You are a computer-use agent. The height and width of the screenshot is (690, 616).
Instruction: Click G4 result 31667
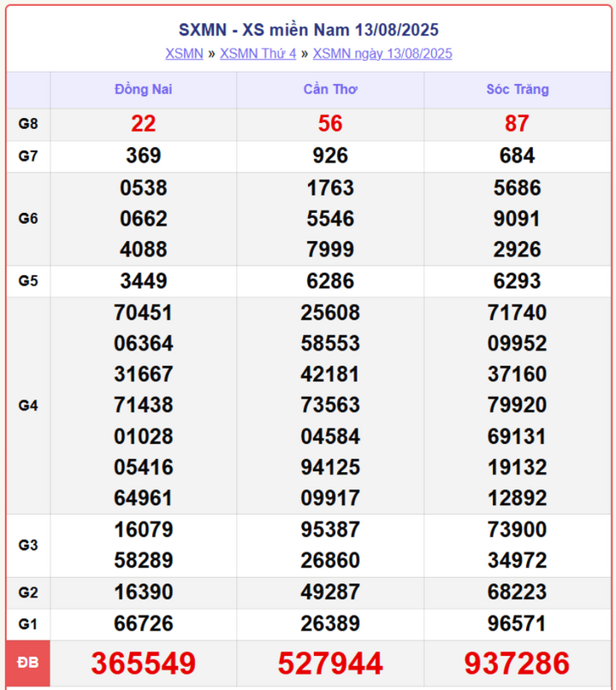[x=144, y=374]
